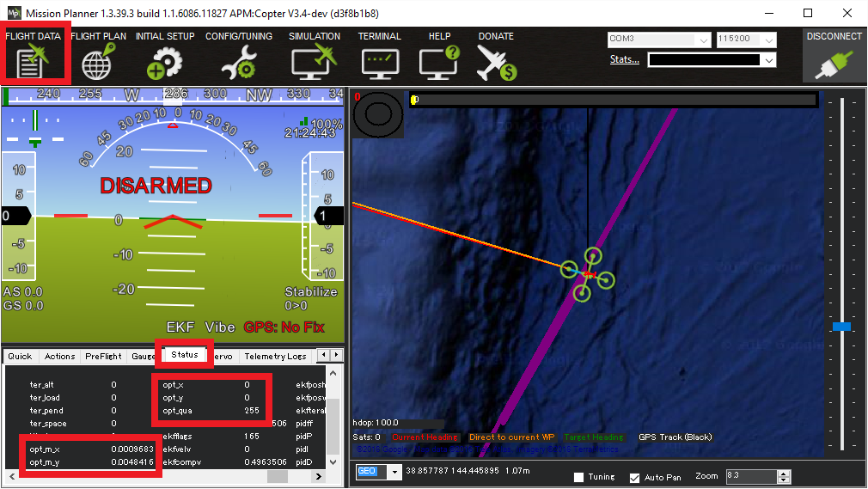Switch to the Quick tab

click(20, 356)
